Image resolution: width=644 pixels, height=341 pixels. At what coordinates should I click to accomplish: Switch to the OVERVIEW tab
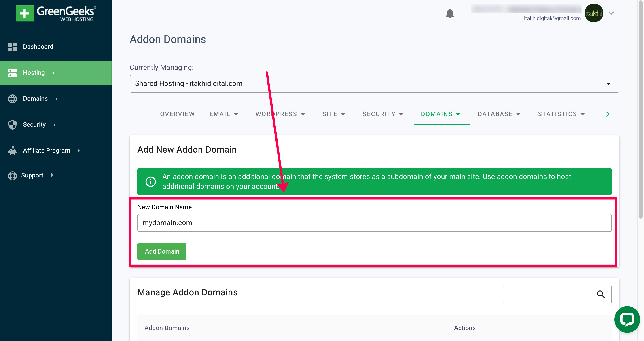click(177, 114)
